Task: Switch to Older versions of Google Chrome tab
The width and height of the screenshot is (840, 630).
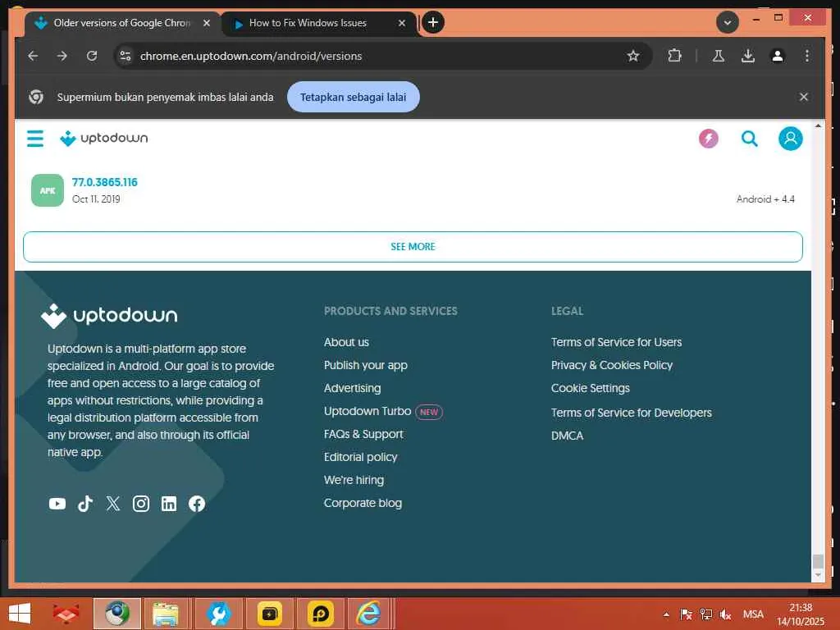Action: pyautogui.click(x=121, y=23)
